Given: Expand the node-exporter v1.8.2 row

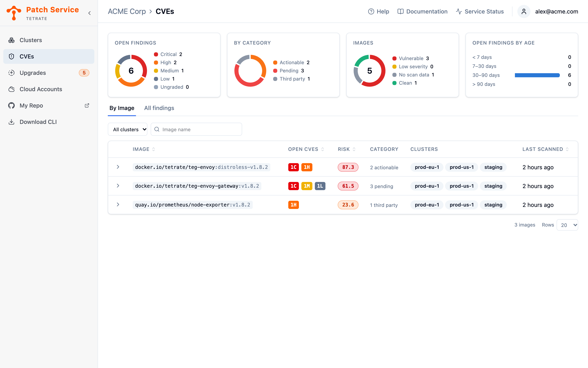Looking at the screenshot, I should click(118, 204).
